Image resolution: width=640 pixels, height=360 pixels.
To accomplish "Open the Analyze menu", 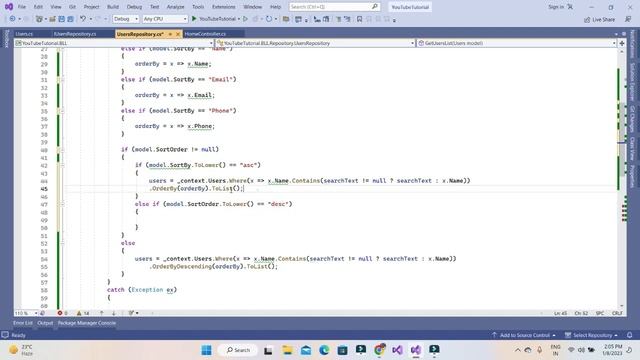I will pyautogui.click(x=176, y=7).
